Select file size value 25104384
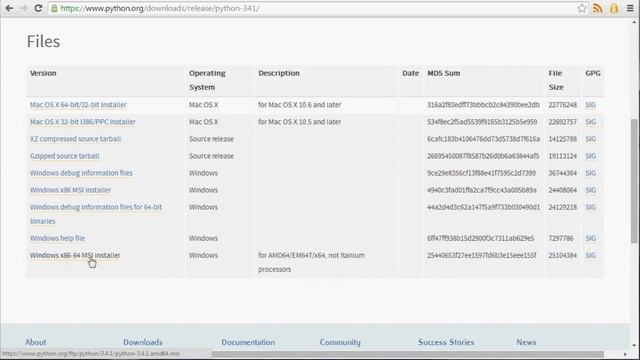The width and height of the screenshot is (640, 360). click(x=562, y=256)
